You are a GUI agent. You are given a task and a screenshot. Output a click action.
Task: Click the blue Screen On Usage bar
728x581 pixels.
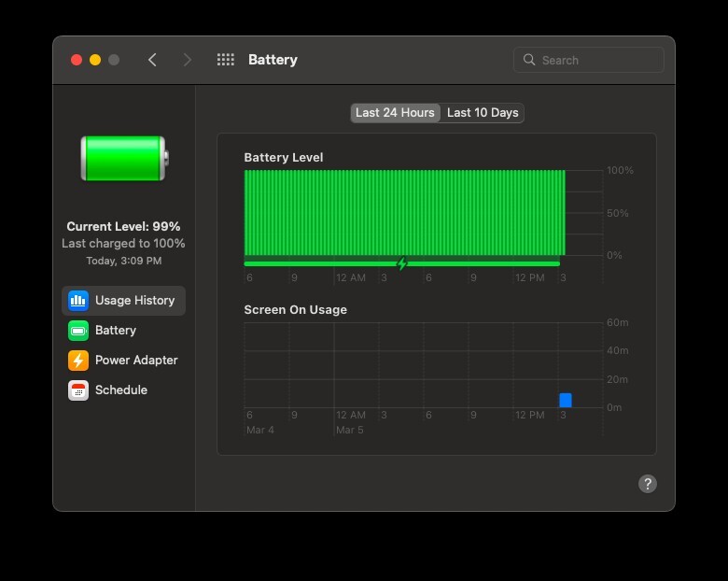tap(565, 400)
